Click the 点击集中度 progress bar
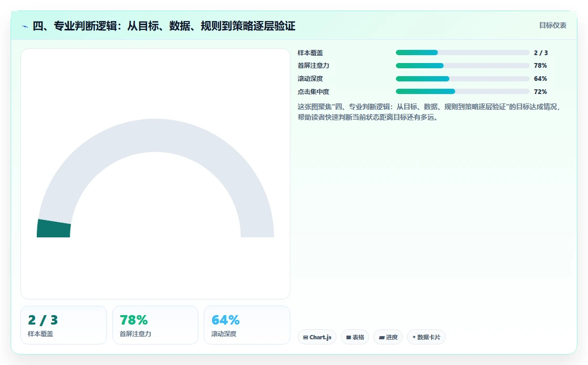 (x=463, y=91)
